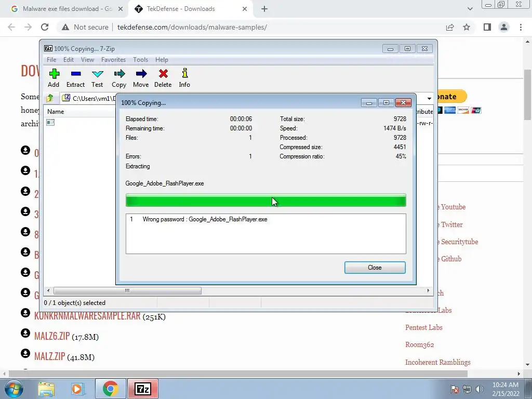
Task: Click the Name column header in 7-Zip
Action: tap(56, 112)
